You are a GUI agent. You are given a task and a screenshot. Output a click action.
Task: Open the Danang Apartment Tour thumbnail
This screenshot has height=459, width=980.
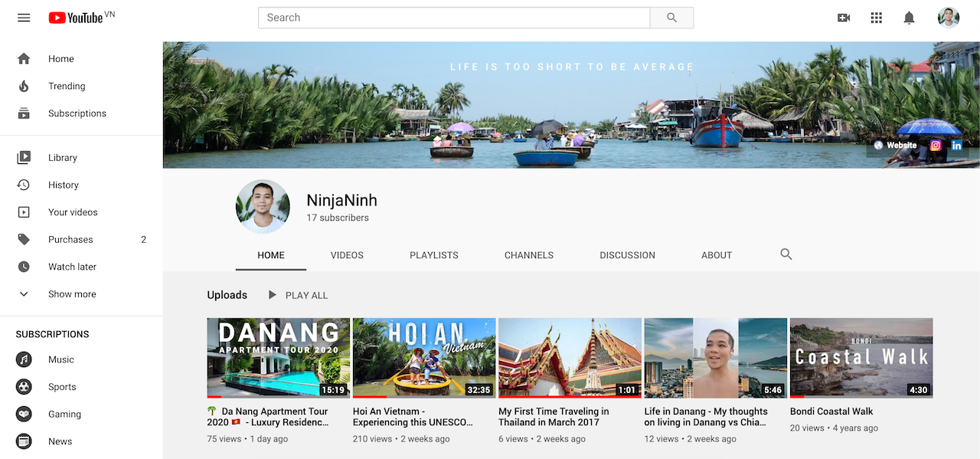pyautogui.click(x=279, y=358)
